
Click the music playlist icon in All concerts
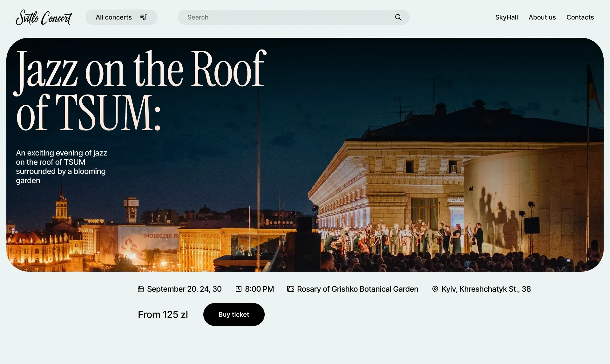(x=143, y=17)
